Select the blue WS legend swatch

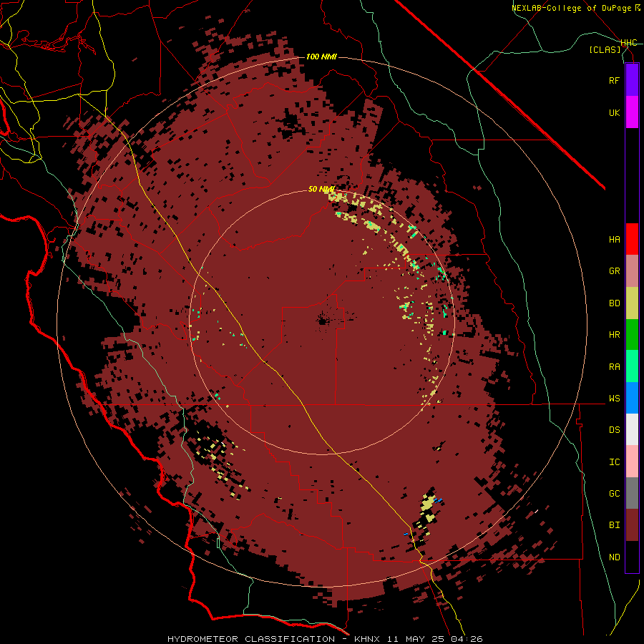632,398
